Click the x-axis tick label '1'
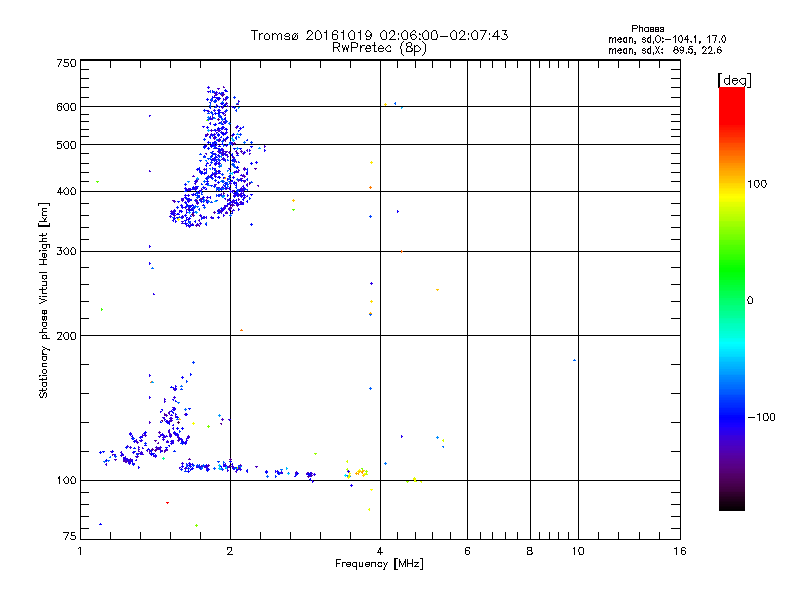Viewport: 800px width, 600px height. [80, 551]
